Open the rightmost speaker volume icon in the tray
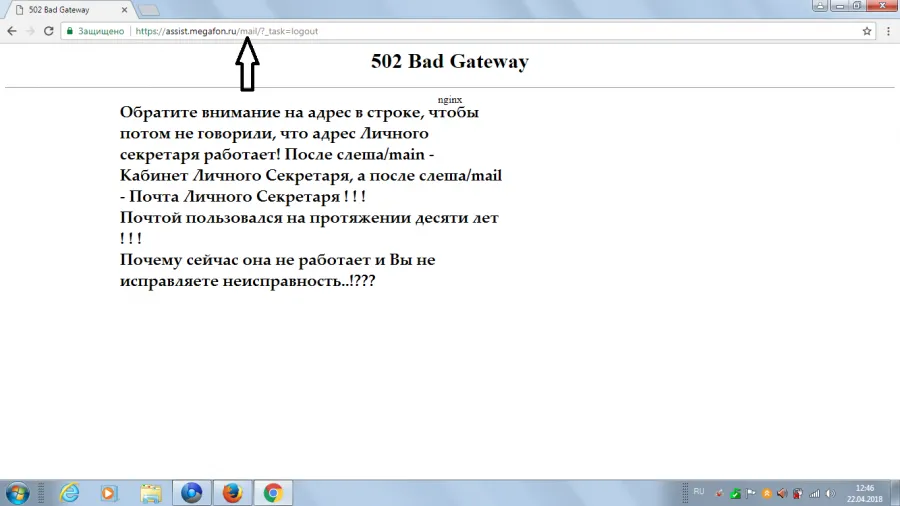Screen dimensions: 900x506 click(x=831, y=493)
